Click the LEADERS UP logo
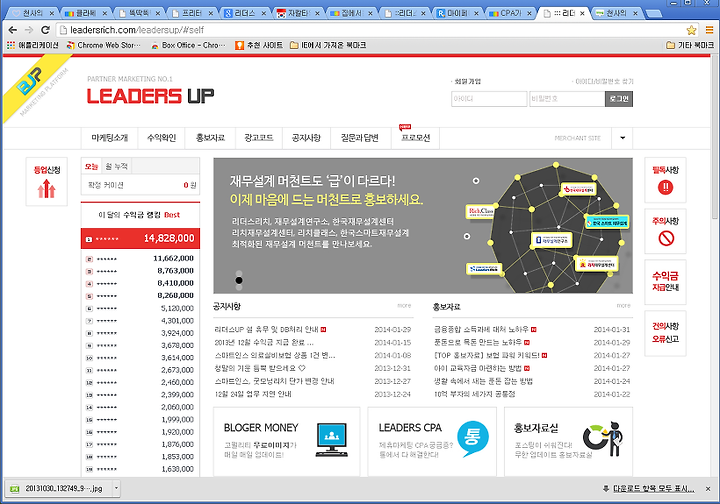This screenshot has width=720, height=504. (x=150, y=96)
